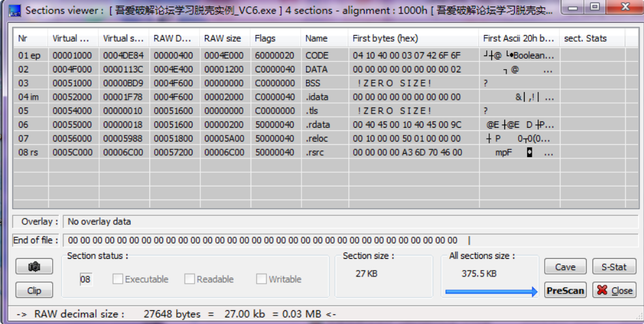Maximize the Sections viewer window
This screenshot has height=324, width=644.
(594, 7)
